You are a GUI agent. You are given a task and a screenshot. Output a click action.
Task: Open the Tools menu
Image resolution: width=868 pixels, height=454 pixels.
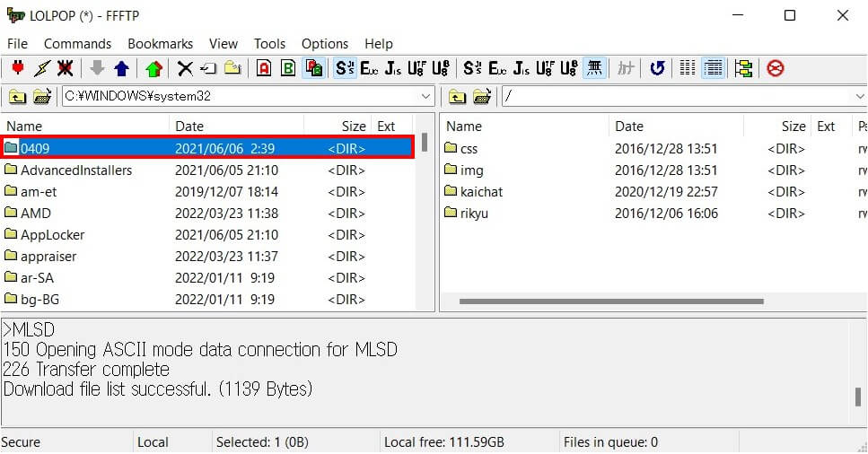click(x=269, y=44)
